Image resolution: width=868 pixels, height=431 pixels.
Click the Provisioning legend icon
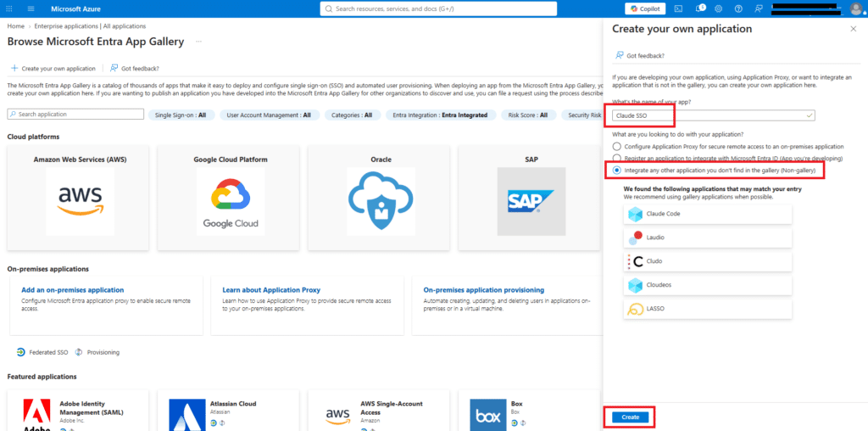pyautogui.click(x=79, y=352)
